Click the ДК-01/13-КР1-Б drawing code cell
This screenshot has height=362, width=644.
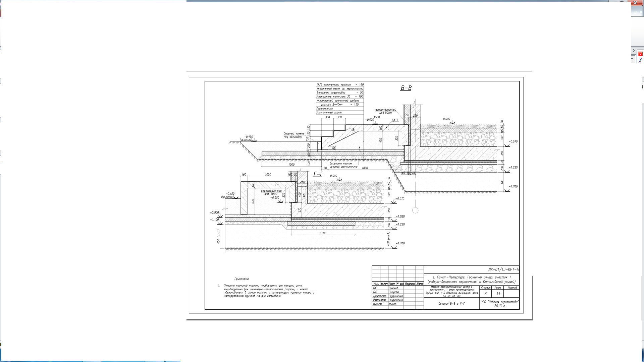click(503, 269)
